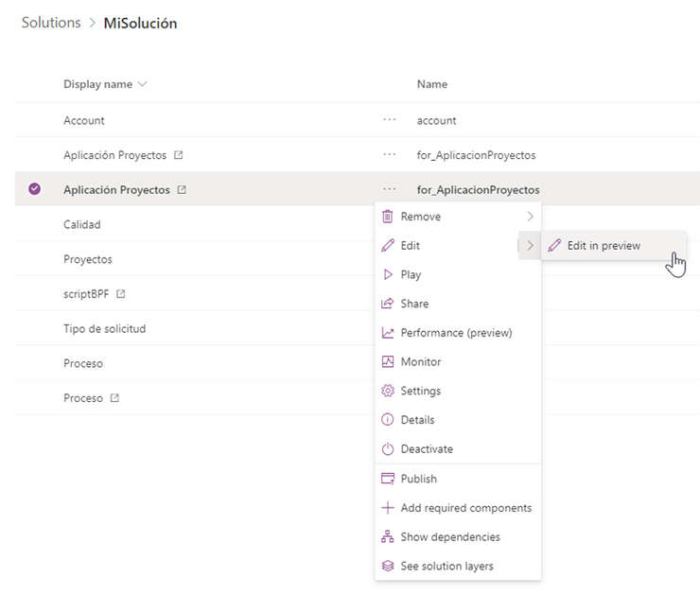The height and width of the screenshot is (594, 700).
Task: Select Deactivate menu entry
Action: point(458,449)
